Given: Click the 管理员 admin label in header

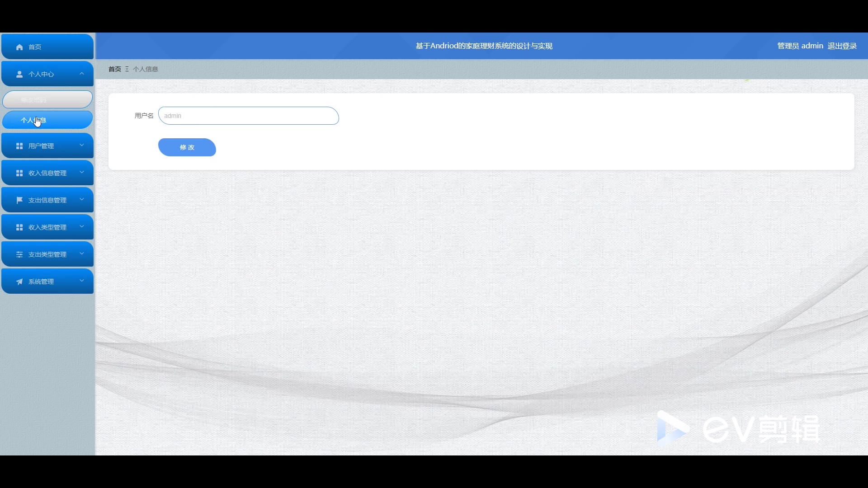Looking at the screenshot, I should pyautogui.click(x=800, y=46).
